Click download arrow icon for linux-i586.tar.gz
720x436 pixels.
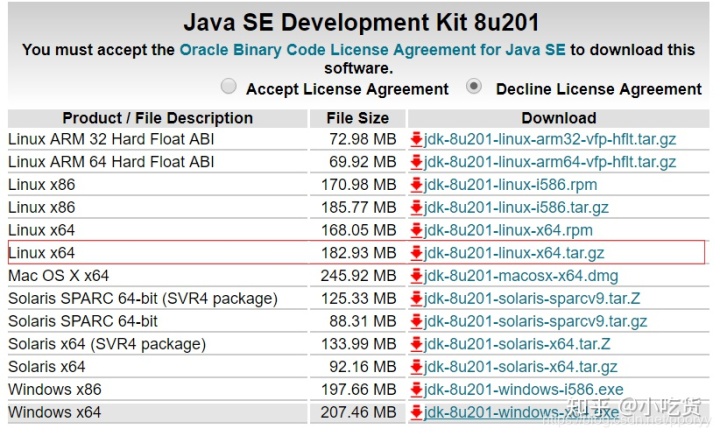[416, 207]
